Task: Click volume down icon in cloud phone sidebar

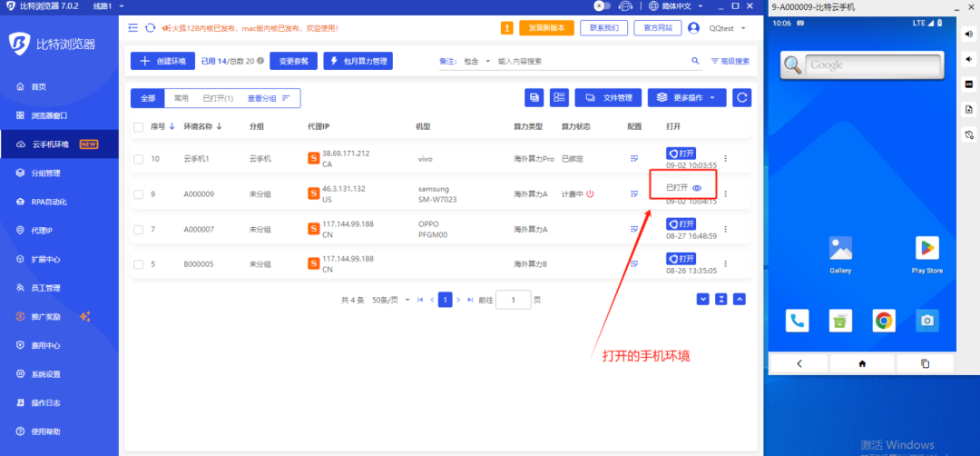Action: click(x=969, y=59)
